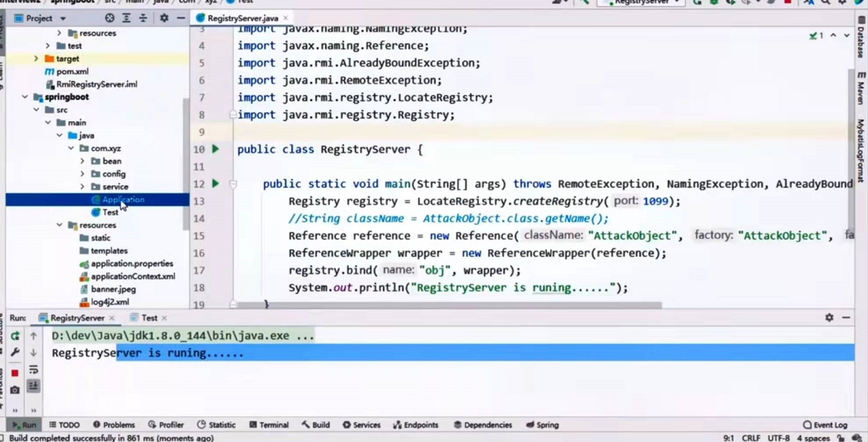Open the TODO tool window
Viewport: 868px width, 442px height.
click(x=64, y=425)
